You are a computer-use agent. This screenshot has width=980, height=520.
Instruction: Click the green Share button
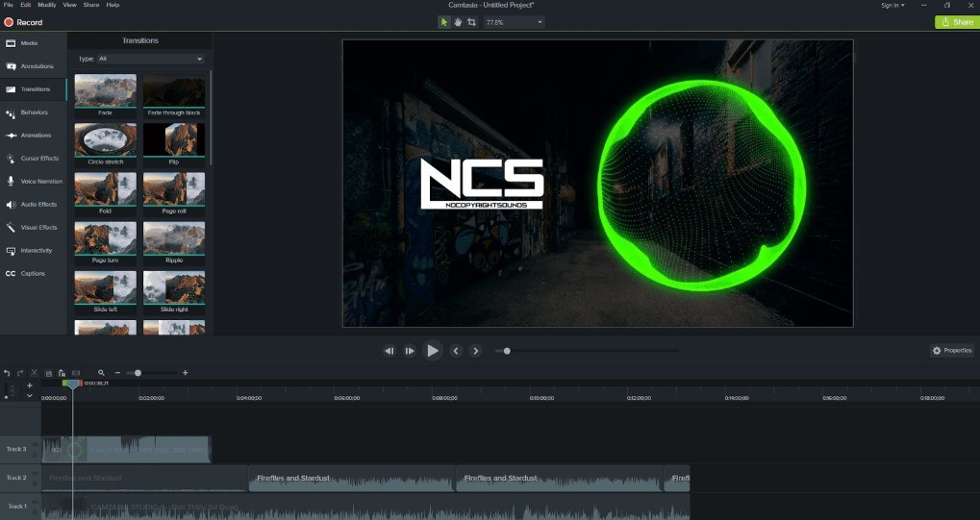point(957,22)
